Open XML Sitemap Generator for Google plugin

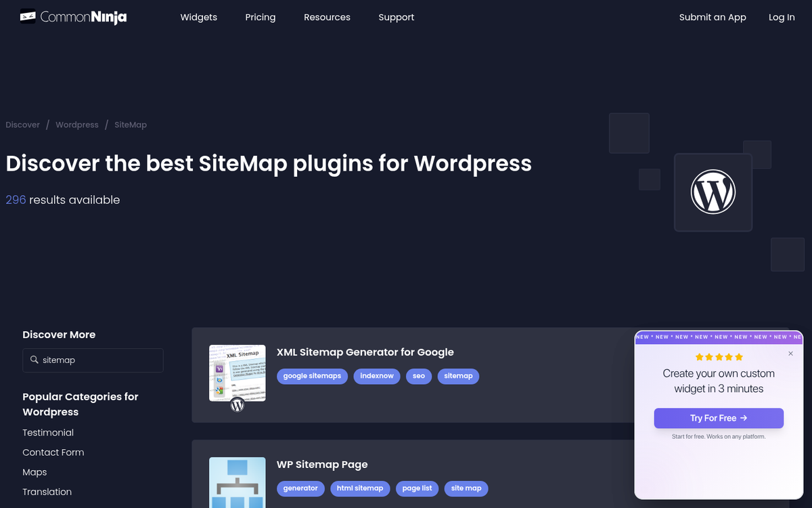(365, 352)
